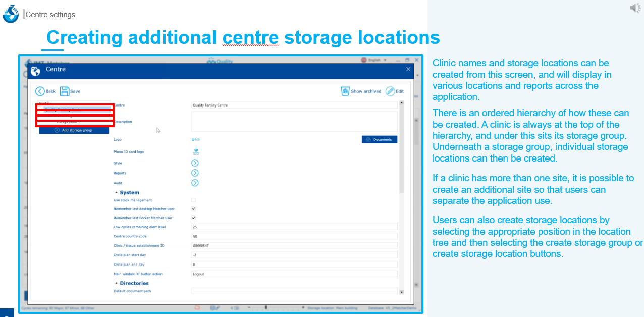Click the speaker audio icon on slide
The height and width of the screenshot is (317, 644).
pos(635,8)
